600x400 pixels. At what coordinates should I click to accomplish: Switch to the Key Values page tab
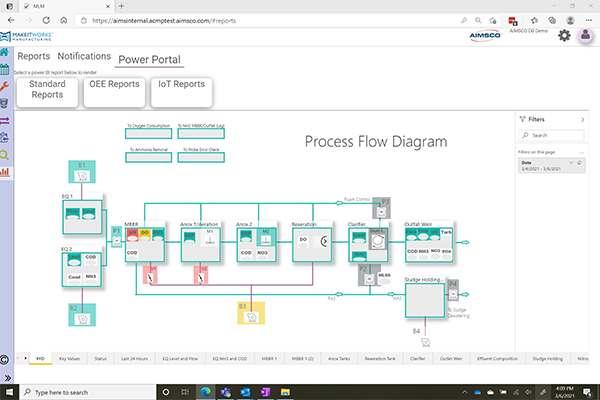coord(69,359)
